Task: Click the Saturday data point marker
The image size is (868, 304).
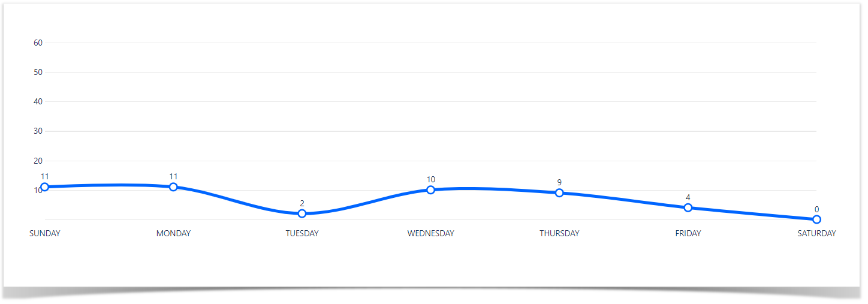Action: (x=816, y=219)
